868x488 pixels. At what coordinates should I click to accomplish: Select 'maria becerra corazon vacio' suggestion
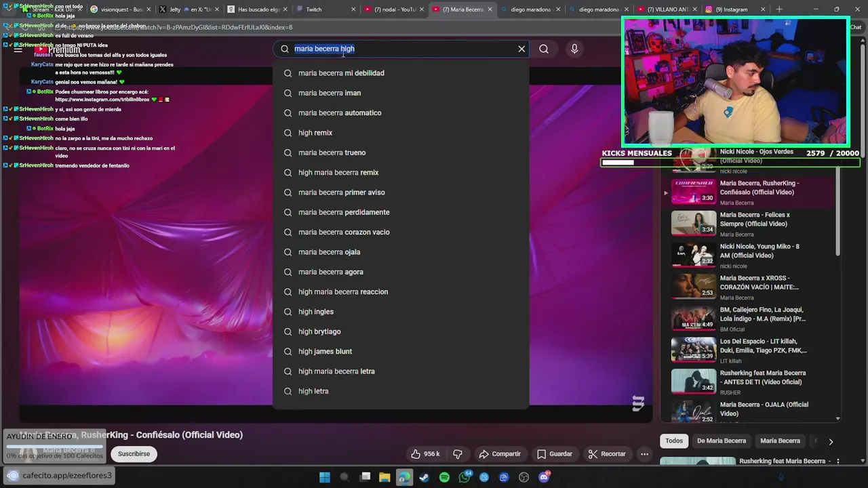point(401,232)
